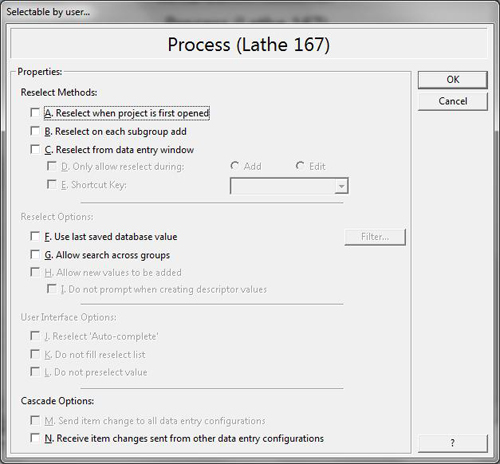Check Do not preselect value

point(35,371)
